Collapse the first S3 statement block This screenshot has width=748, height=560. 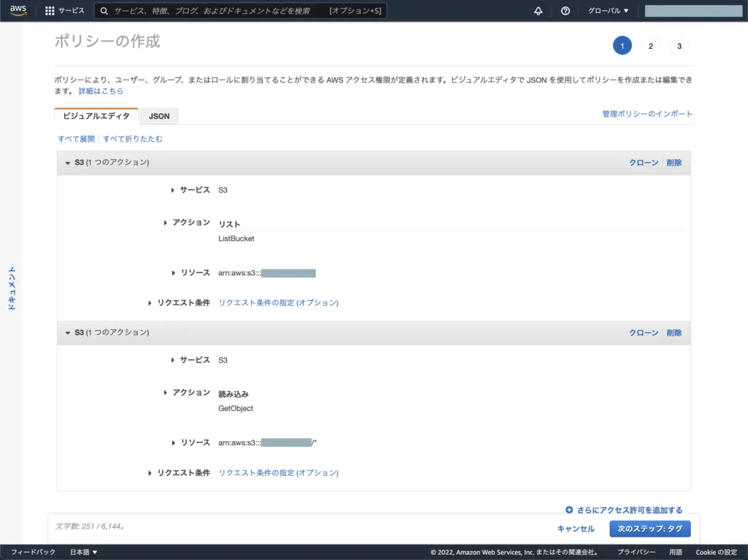tap(67, 163)
